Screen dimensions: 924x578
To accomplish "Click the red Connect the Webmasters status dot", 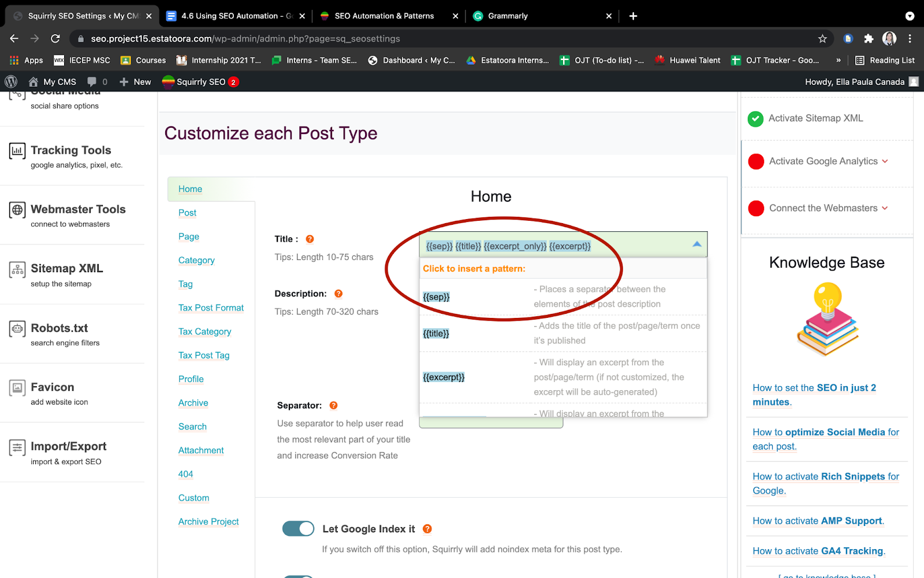I will [x=756, y=209].
